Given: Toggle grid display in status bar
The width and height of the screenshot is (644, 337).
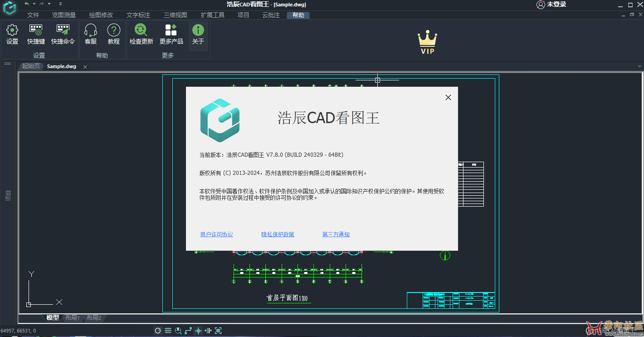Looking at the screenshot, I should point(168,331).
